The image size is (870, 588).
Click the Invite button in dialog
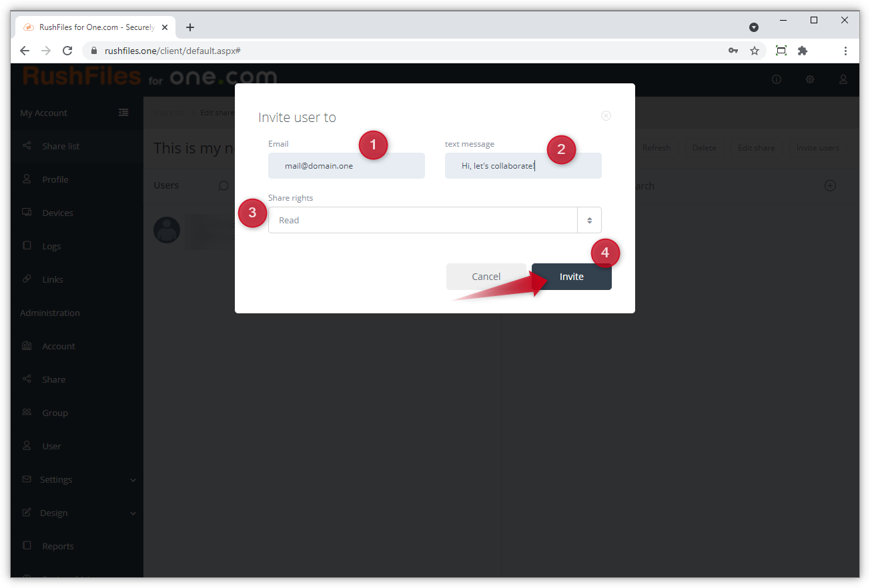[571, 277]
